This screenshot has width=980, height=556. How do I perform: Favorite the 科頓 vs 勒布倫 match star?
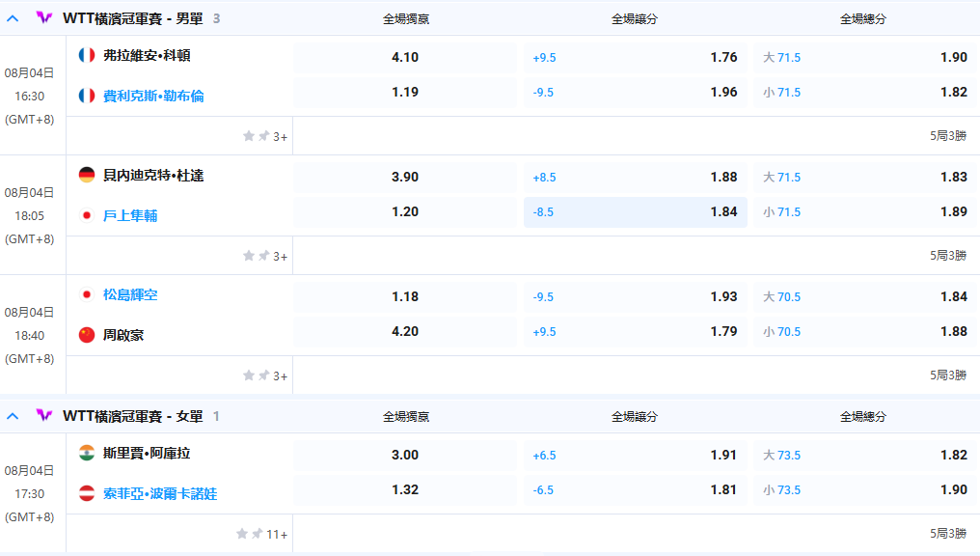[249, 136]
